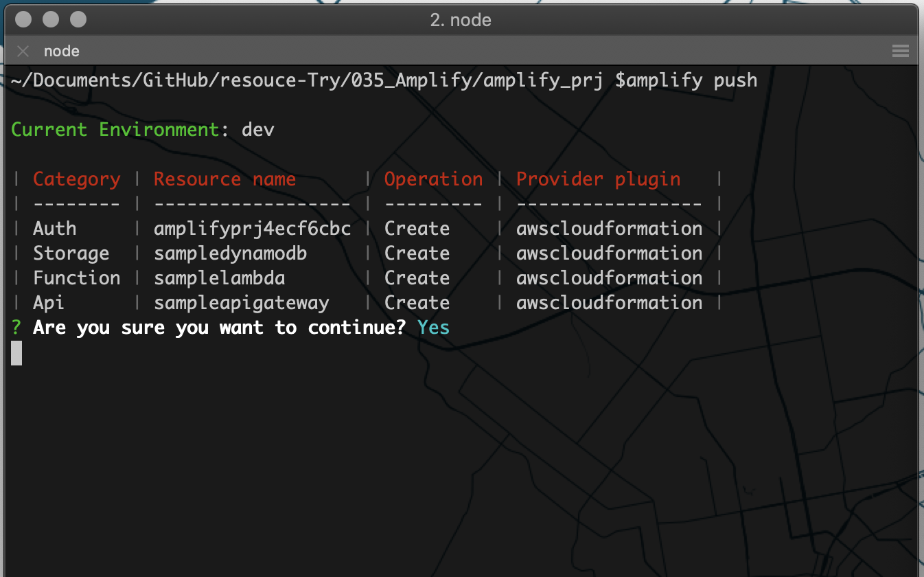Click 'Create' in the Auth row
924x577 pixels.
[417, 229]
